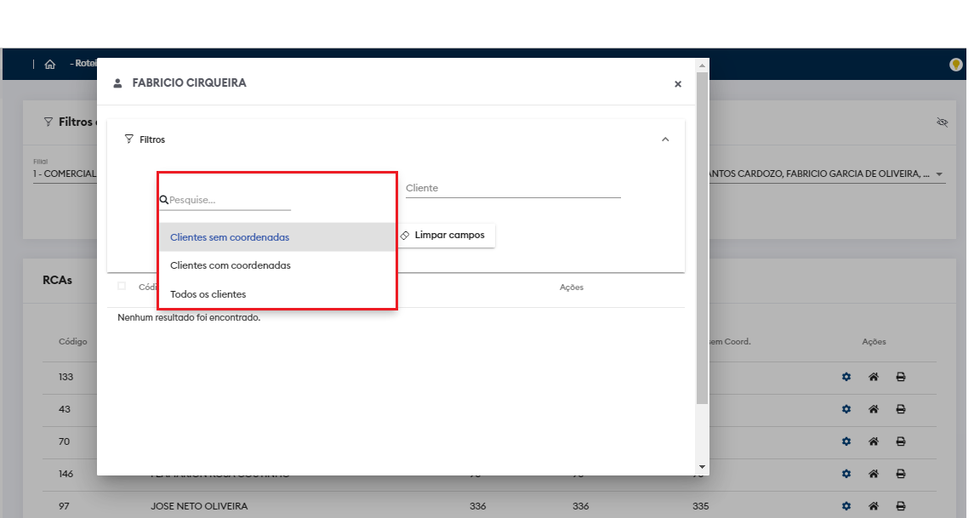Close the FABRICIO CIRQUEIRA dialog
The image size is (980, 518).
(677, 83)
